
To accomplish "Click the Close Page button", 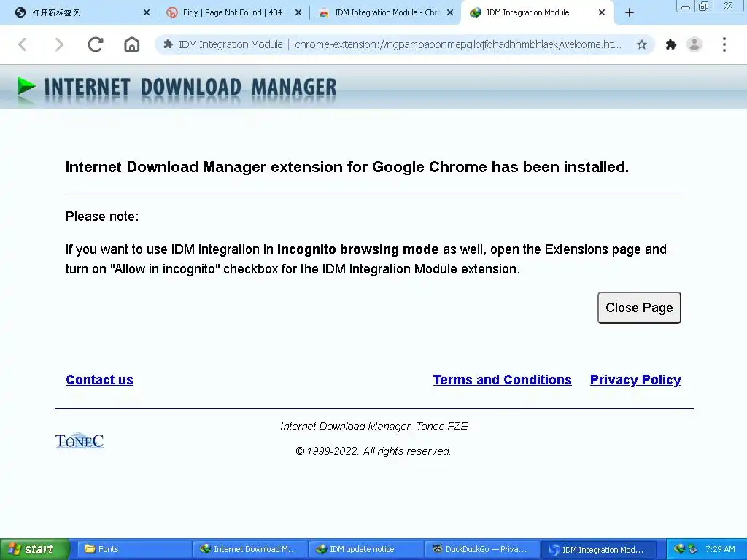I will coord(639,308).
